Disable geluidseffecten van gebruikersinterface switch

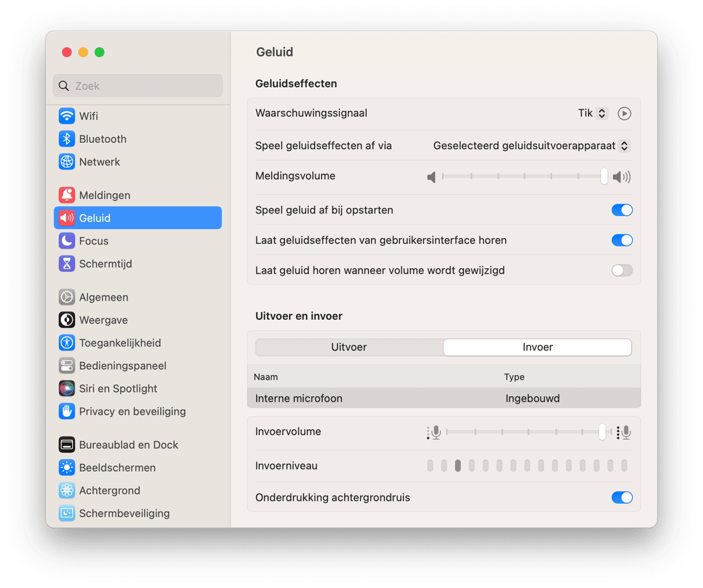[x=622, y=240]
